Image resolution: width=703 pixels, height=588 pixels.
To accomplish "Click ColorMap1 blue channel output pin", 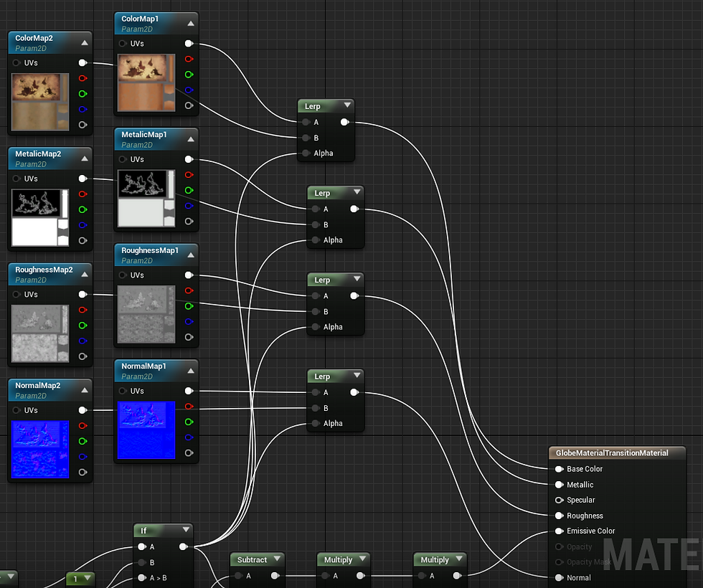I will click(189, 90).
